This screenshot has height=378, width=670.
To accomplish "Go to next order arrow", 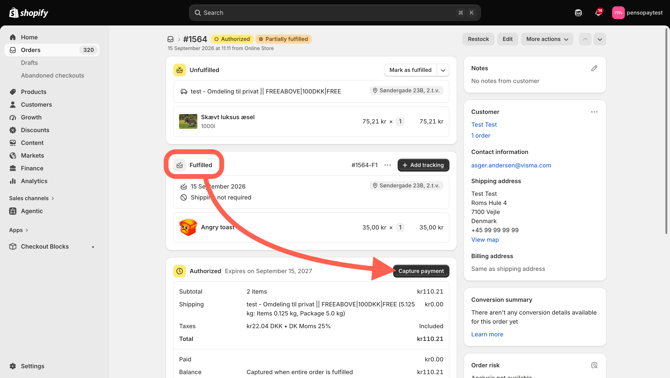I will click(599, 39).
